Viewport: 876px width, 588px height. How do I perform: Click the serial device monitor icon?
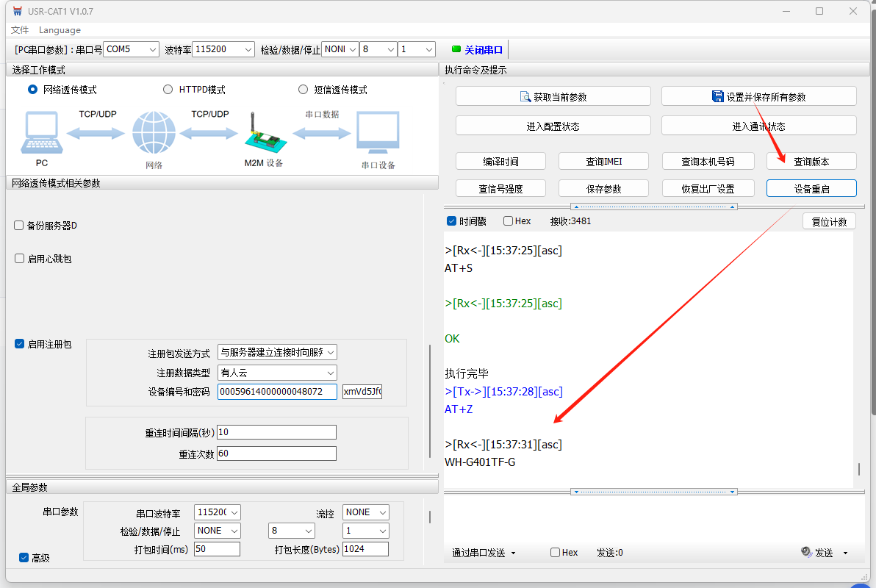pos(378,133)
